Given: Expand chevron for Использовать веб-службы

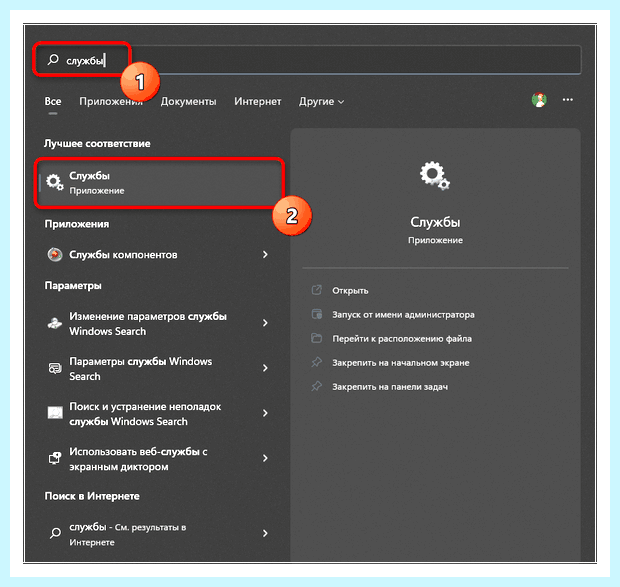Looking at the screenshot, I should click(x=265, y=458).
